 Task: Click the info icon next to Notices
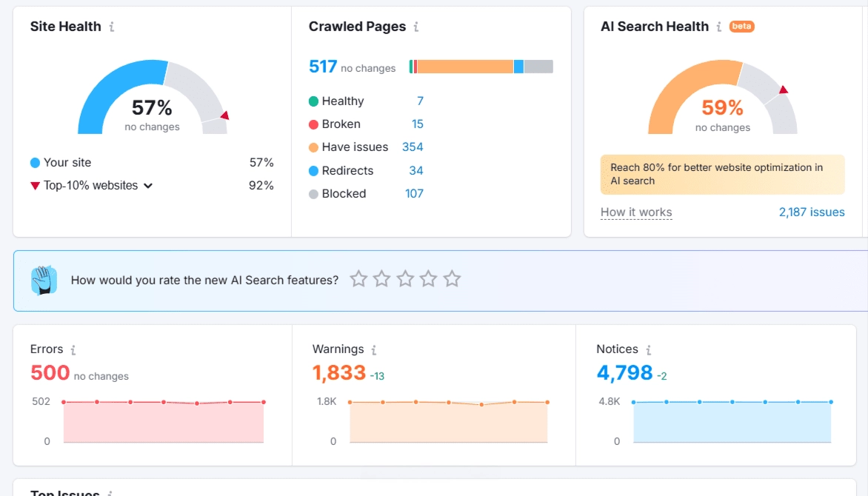click(x=649, y=350)
